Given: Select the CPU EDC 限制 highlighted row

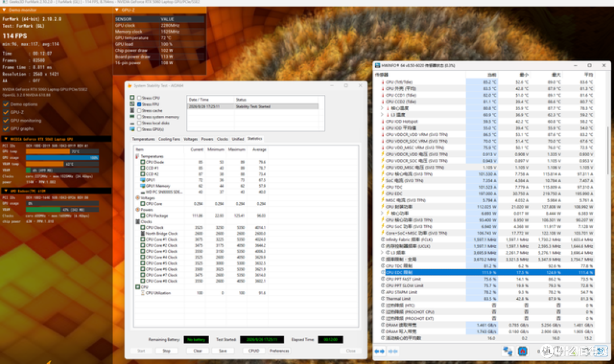Looking at the screenshot, I should (x=488, y=273).
